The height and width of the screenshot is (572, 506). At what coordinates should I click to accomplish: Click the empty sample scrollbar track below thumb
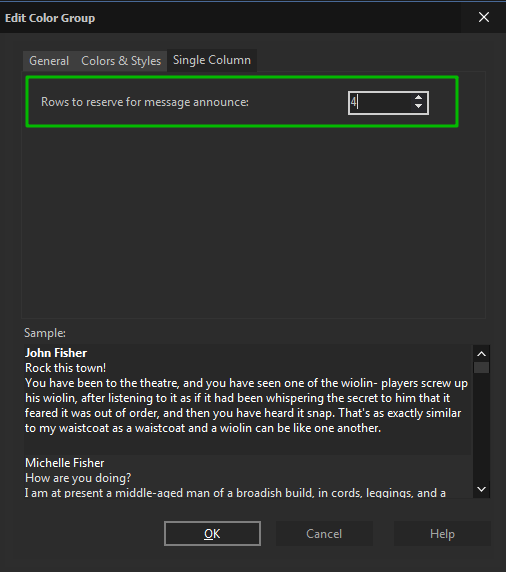pos(481,427)
